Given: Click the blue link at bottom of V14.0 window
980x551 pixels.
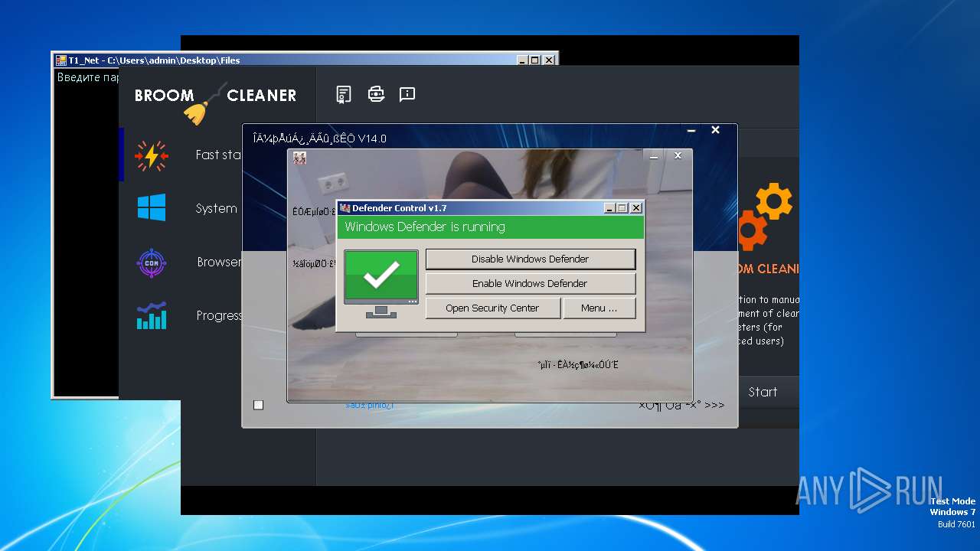Looking at the screenshot, I should [369, 405].
